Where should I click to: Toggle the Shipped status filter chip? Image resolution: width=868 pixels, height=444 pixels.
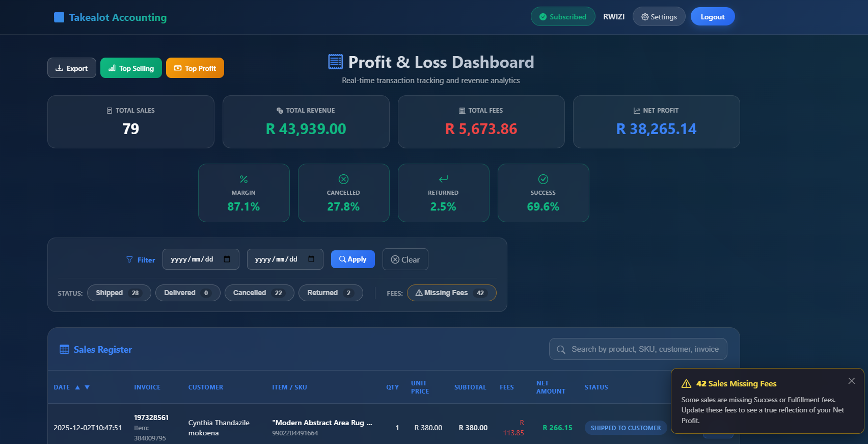pos(119,293)
